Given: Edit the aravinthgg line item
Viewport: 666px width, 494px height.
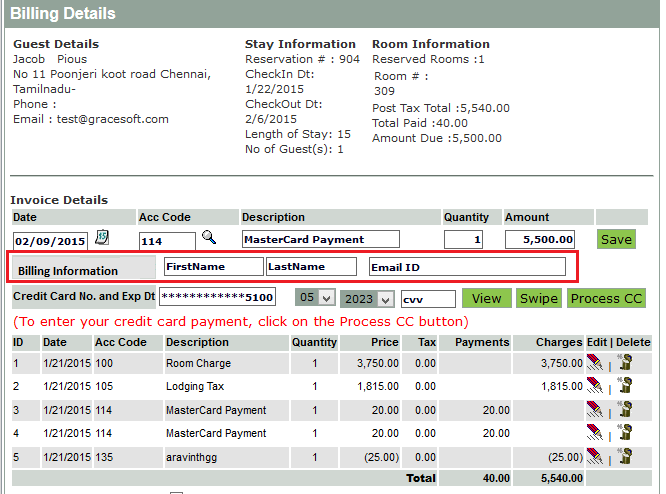Looking at the screenshot, I should [x=594, y=456].
